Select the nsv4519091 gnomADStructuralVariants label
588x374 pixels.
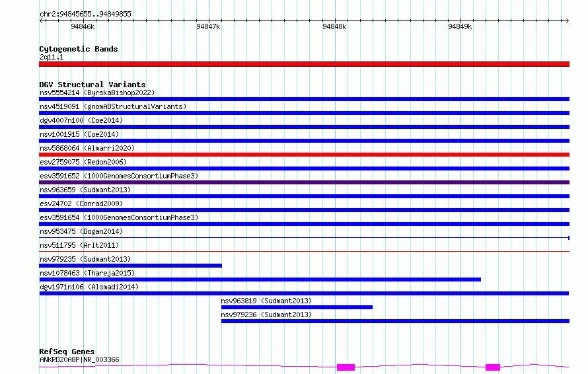(x=113, y=106)
